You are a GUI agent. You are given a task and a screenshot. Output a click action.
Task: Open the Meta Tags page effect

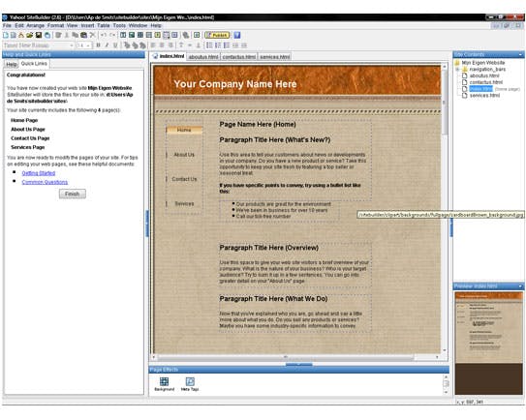click(190, 384)
